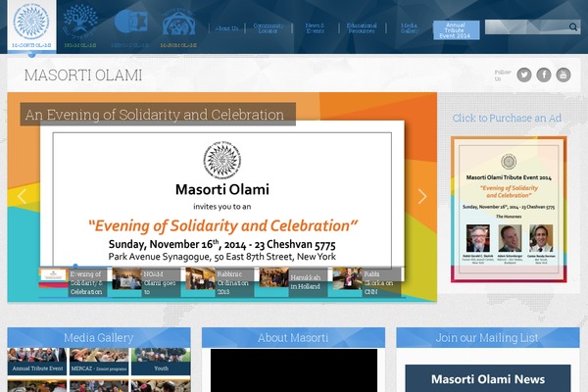The width and height of the screenshot is (588, 392).
Task: Open the News & Events menu
Action: [x=315, y=28]
